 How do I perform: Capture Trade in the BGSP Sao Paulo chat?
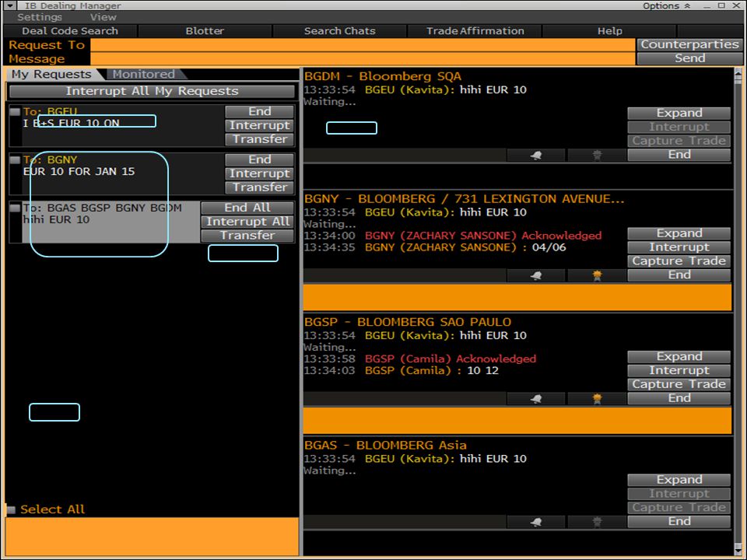click(x=679, y=384)
